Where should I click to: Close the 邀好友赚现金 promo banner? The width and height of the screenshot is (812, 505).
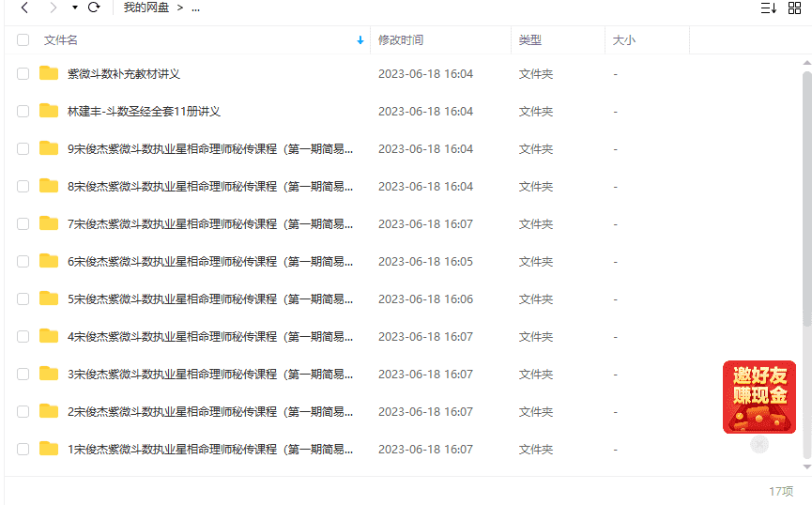[x=760, y=445]
